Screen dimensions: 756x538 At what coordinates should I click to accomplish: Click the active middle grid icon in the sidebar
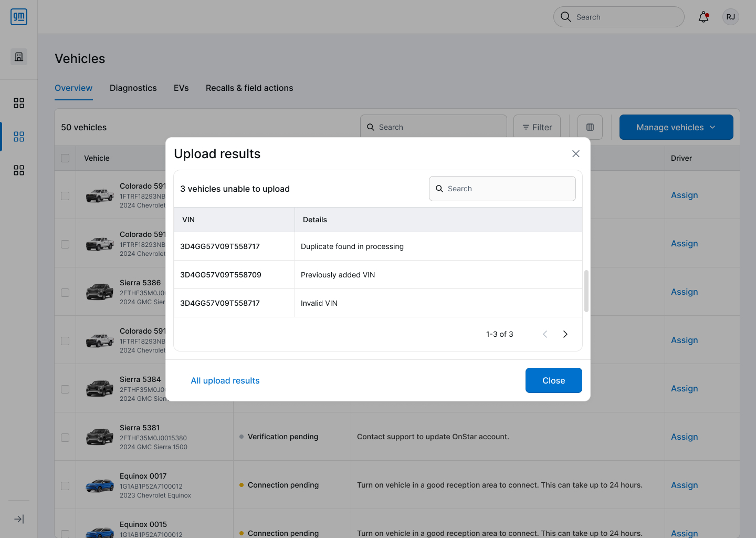pyautogui.click(x=19, y=137)
